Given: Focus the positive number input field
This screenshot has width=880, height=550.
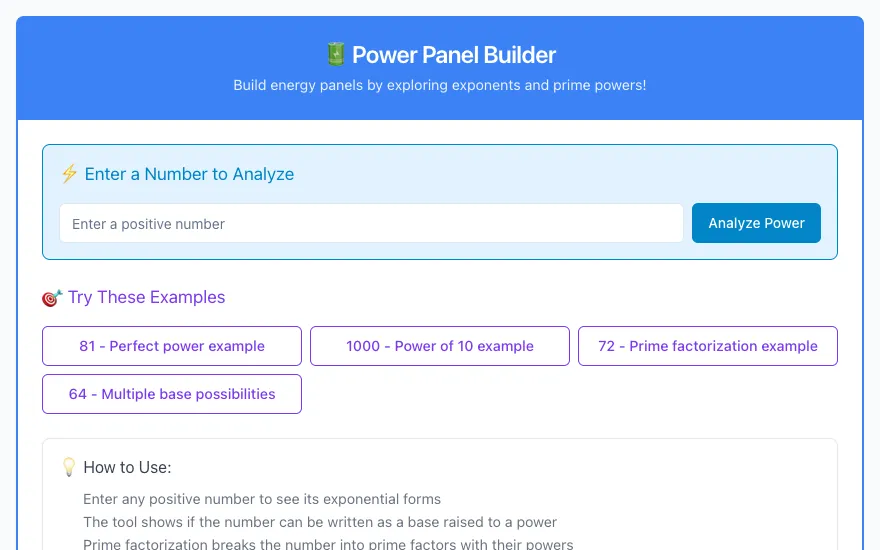Looking at the screenshot, I should [372, 223].
